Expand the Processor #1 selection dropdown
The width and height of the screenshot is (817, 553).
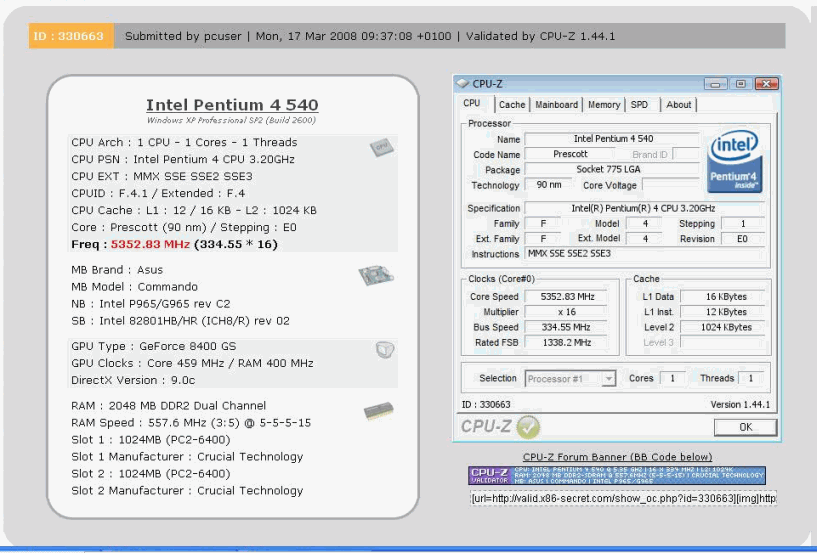pos(609,379)
